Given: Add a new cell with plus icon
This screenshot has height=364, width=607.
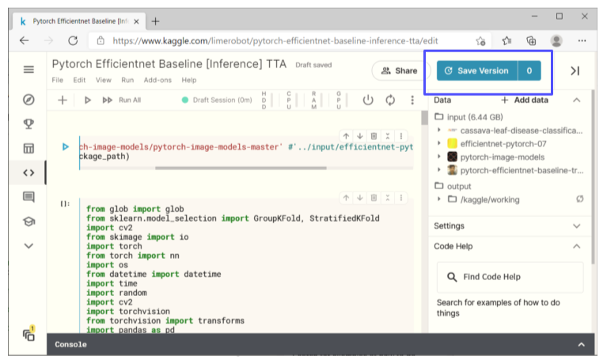Looking at the screenshot, I should pyautogui.click(x=63, y=100).
